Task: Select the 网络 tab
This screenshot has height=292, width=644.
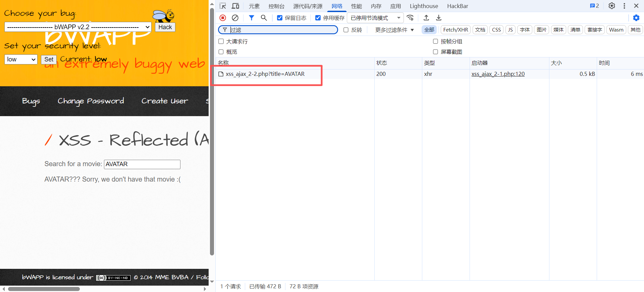Action: coord(337,6)
